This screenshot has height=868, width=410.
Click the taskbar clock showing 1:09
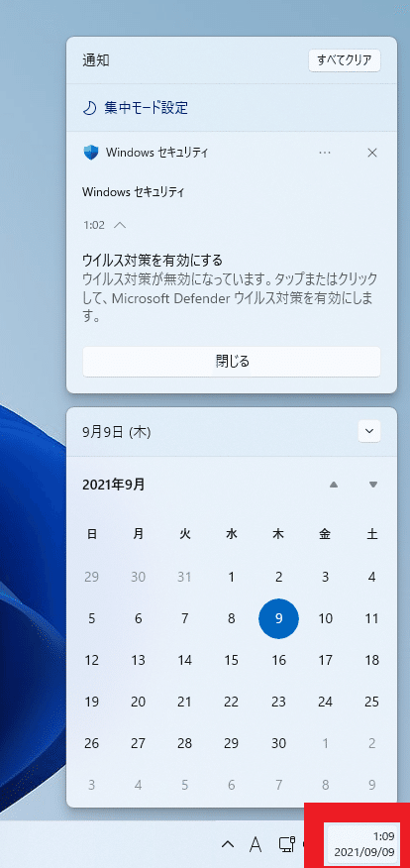click(362, 844)
